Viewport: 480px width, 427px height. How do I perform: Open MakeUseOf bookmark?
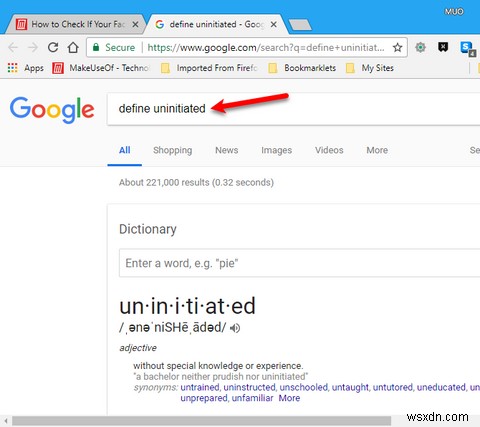tap(101, 68)
